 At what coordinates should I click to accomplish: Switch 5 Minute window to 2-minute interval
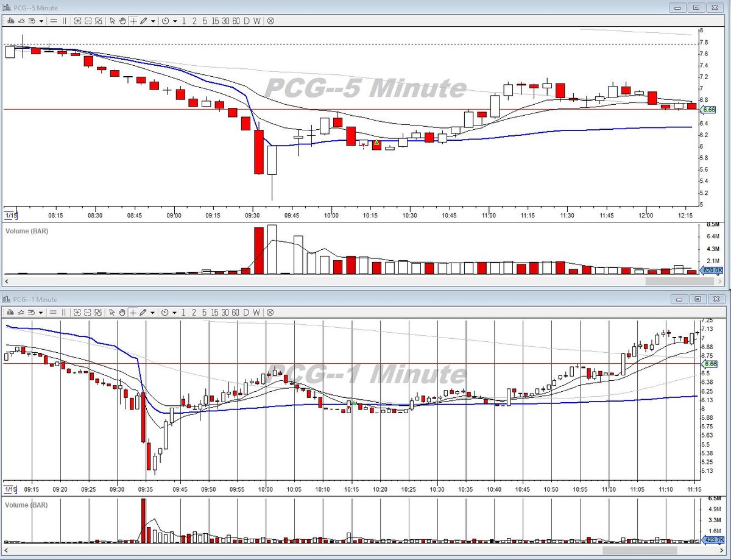pos(194,21)
